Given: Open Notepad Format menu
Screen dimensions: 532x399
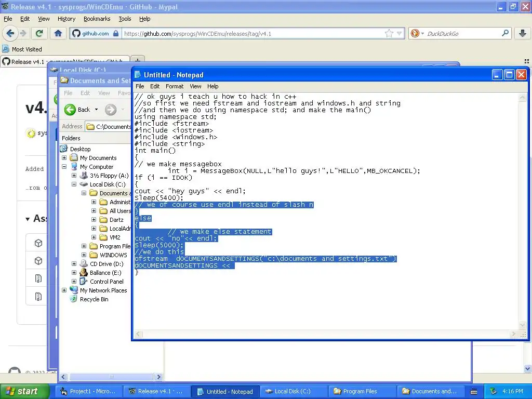Looking at the screenshot, I should coord(175,86).
